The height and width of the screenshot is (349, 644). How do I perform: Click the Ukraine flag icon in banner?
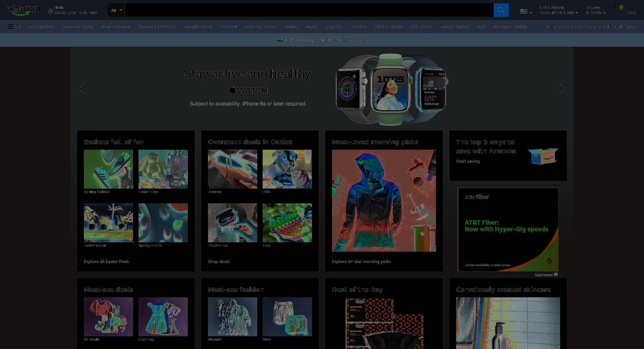(x=280, y=40)
